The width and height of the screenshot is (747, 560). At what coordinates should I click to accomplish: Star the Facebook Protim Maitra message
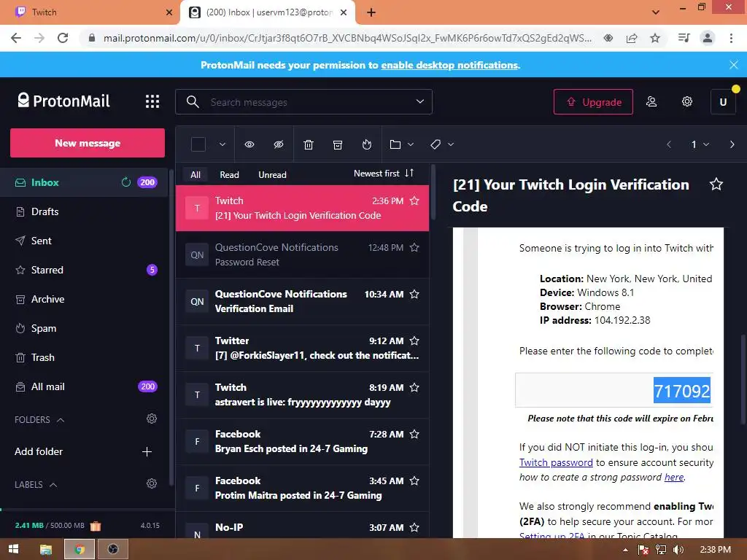coord(414,481)
